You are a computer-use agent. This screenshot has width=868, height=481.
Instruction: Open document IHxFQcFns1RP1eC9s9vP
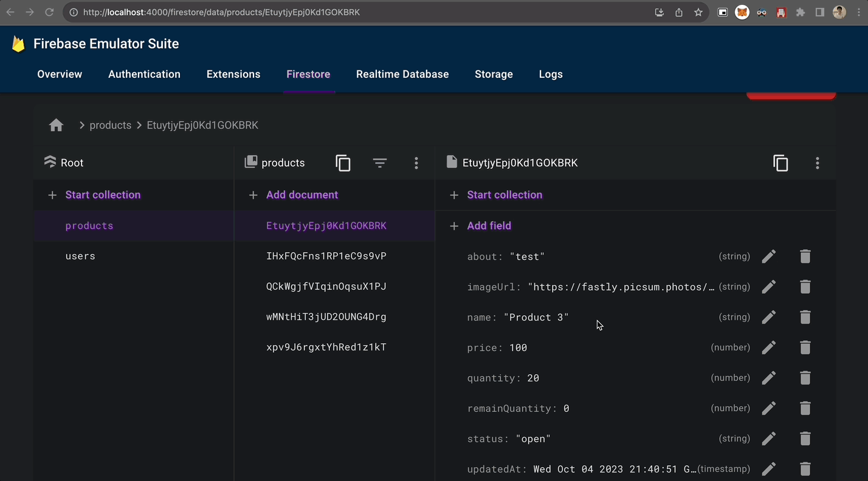point(335,256)
